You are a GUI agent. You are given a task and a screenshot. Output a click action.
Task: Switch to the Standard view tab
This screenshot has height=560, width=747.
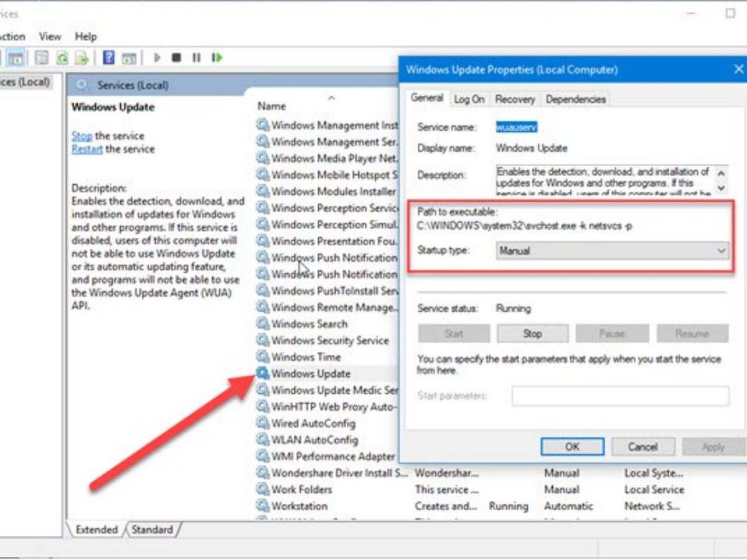(153, 530)
